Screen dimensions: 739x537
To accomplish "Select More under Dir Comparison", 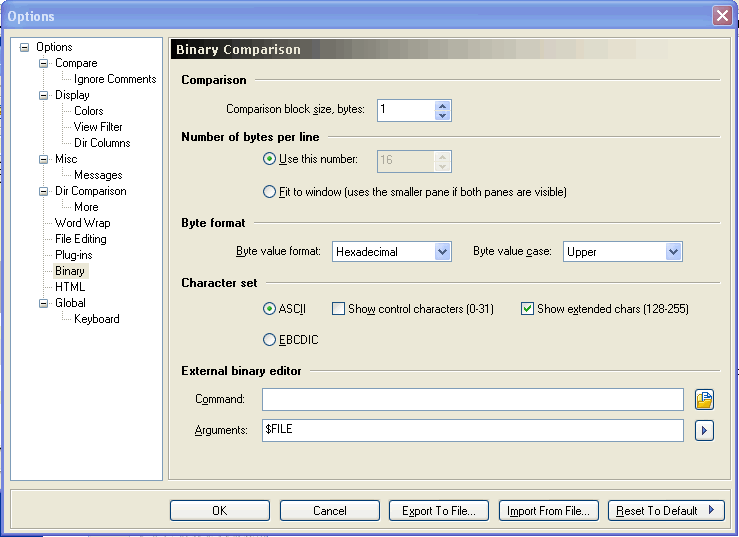I will tap(86, 207).
